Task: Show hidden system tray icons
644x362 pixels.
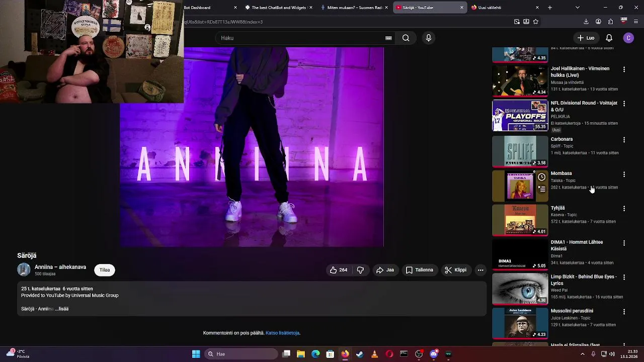Action: (x=583, y=354)
